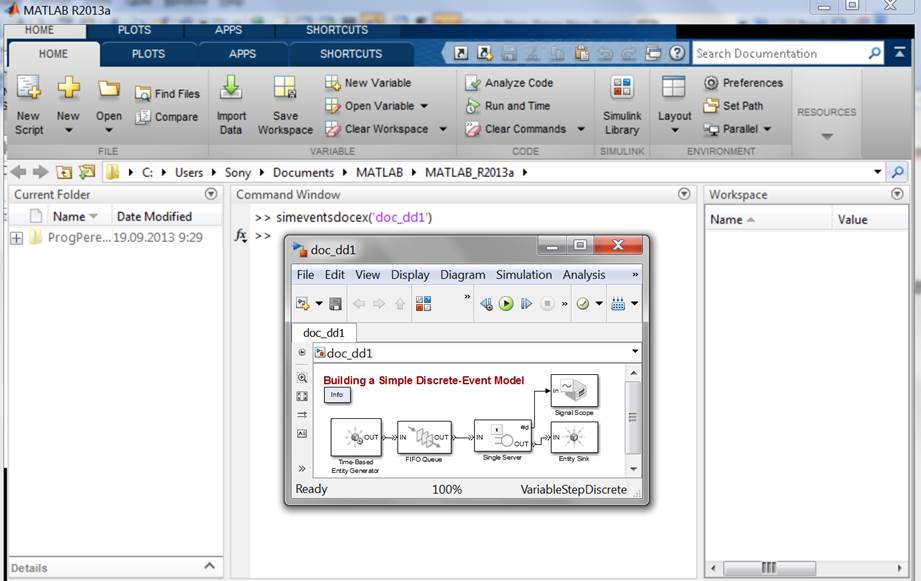Click Find Files
This screenshot has height=581, width=921.
pos(167,93)
